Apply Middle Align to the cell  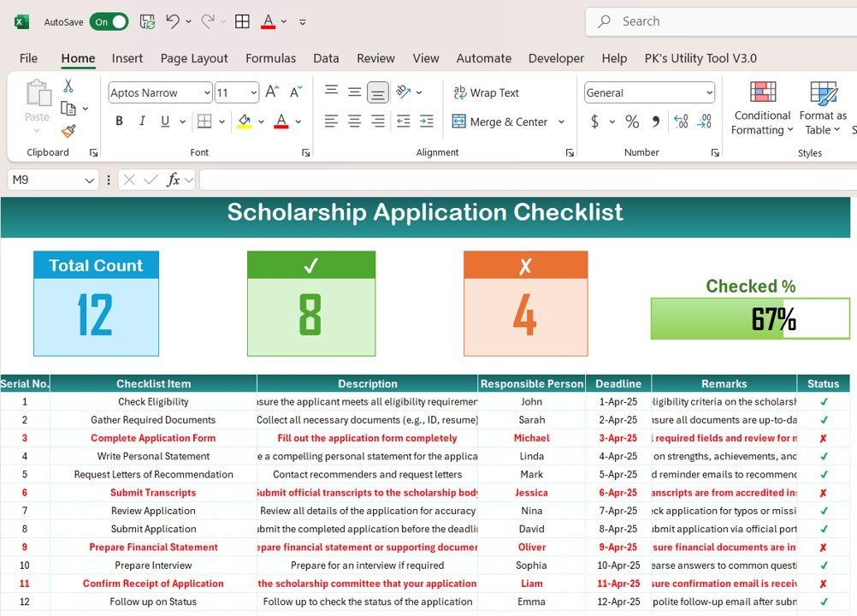[355, 92]
